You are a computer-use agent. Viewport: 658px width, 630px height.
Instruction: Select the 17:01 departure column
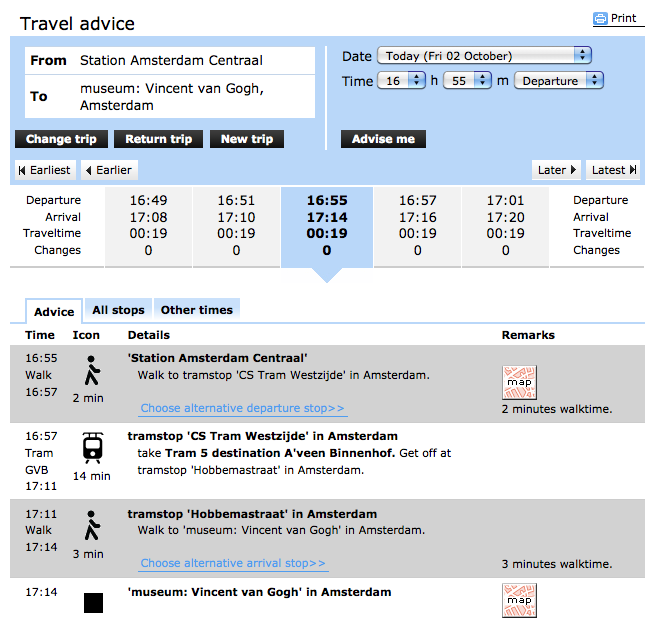pyautogui.click(x=505, y=225)
